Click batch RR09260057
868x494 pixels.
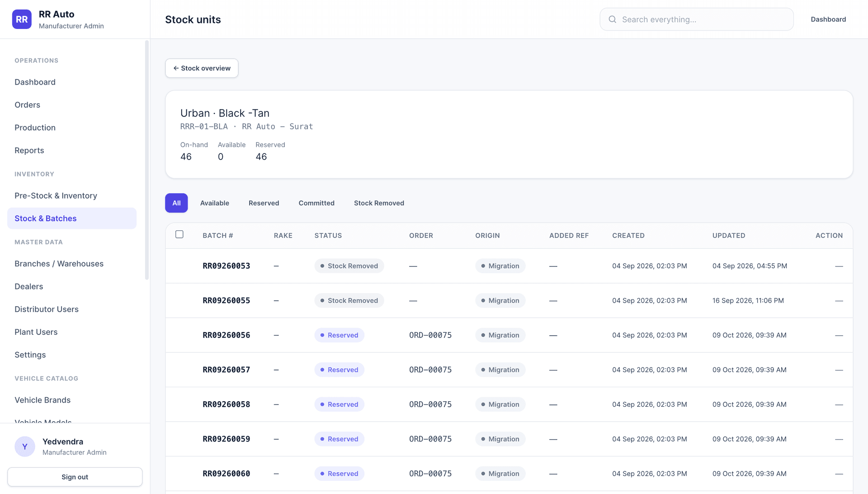click(x=226, y=370)
